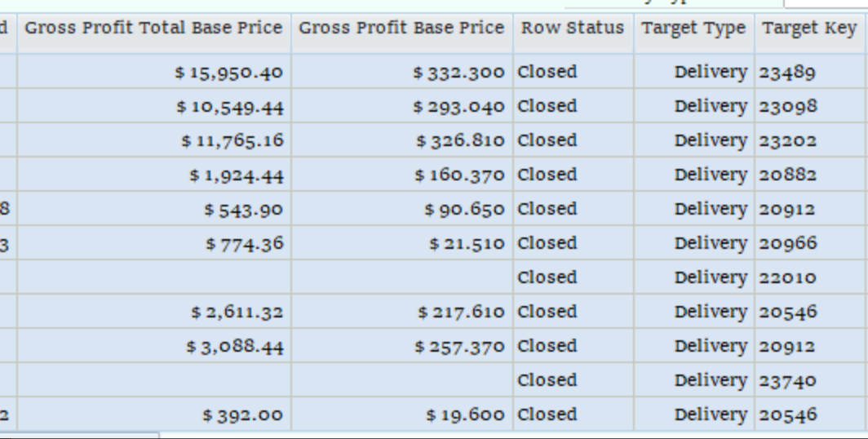
Task: Select the $ 2,611.32 total cell
Action: point(154,312)
